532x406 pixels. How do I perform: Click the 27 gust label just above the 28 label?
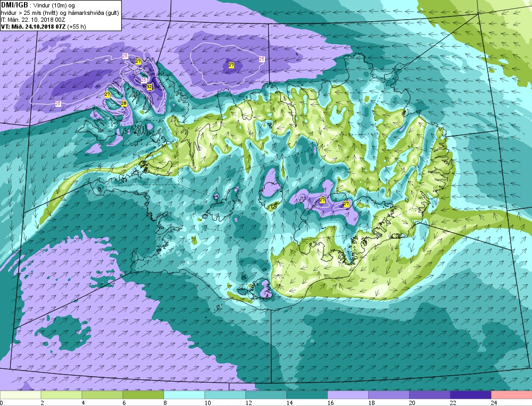click(x=107, y=95)
